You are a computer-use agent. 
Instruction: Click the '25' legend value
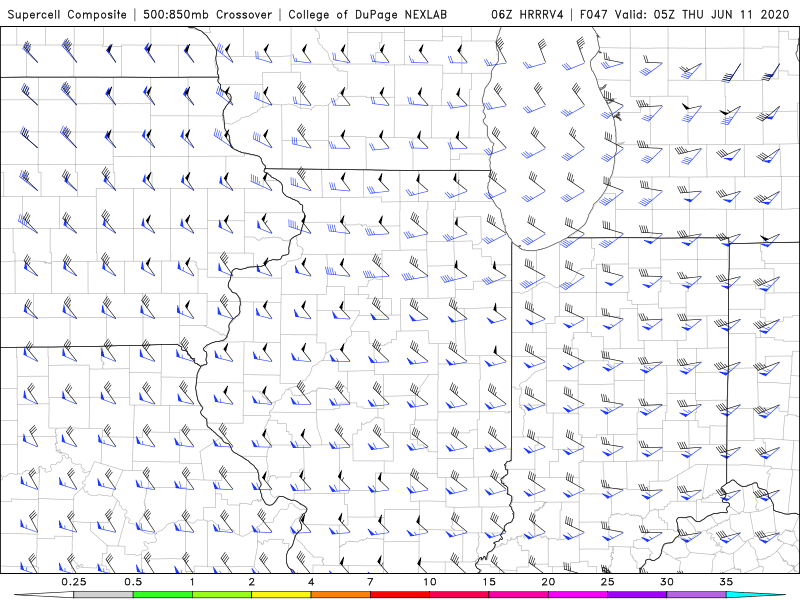tap(608, 582)
